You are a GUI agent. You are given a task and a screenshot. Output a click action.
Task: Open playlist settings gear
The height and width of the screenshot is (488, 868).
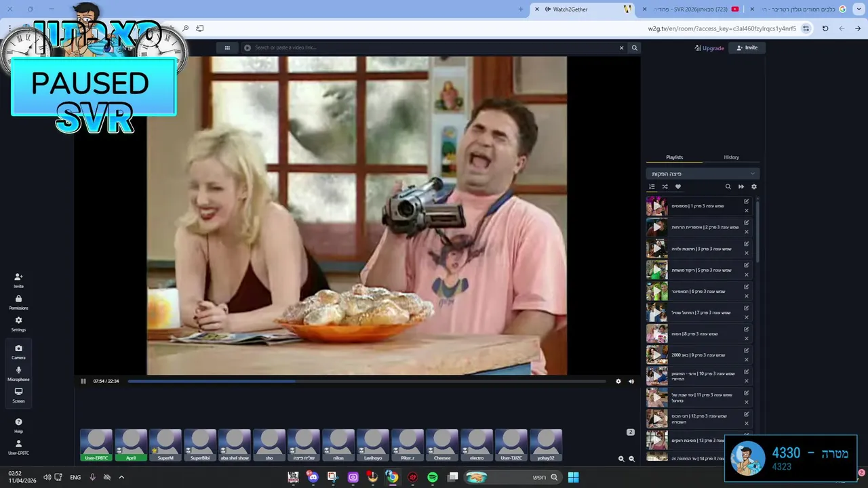coord(754,187)
